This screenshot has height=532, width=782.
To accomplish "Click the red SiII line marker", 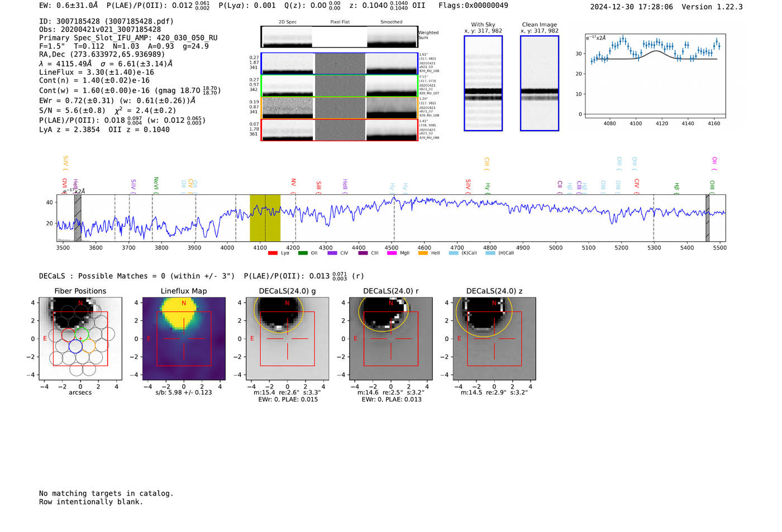I will pos(318,188).
